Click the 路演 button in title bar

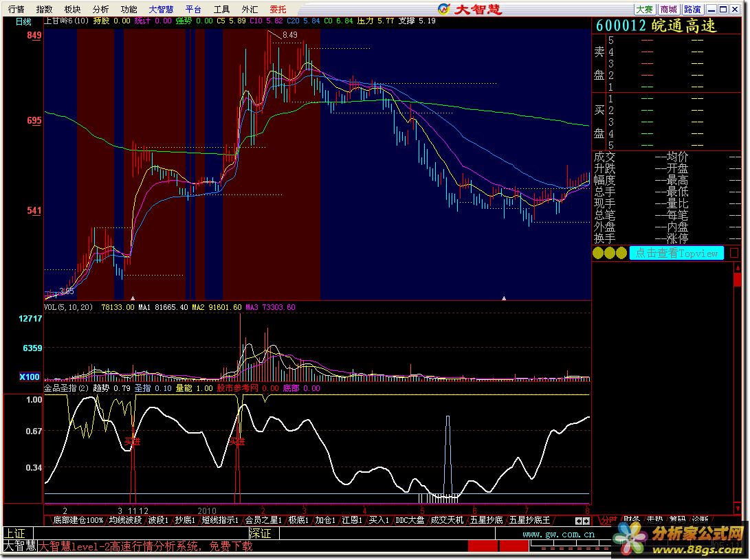click(693, 10)
